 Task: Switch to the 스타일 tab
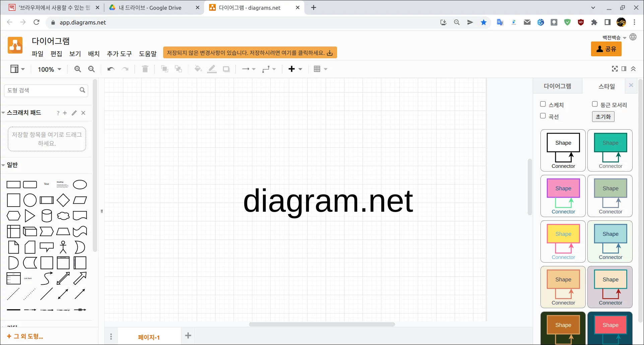(607, 86)
